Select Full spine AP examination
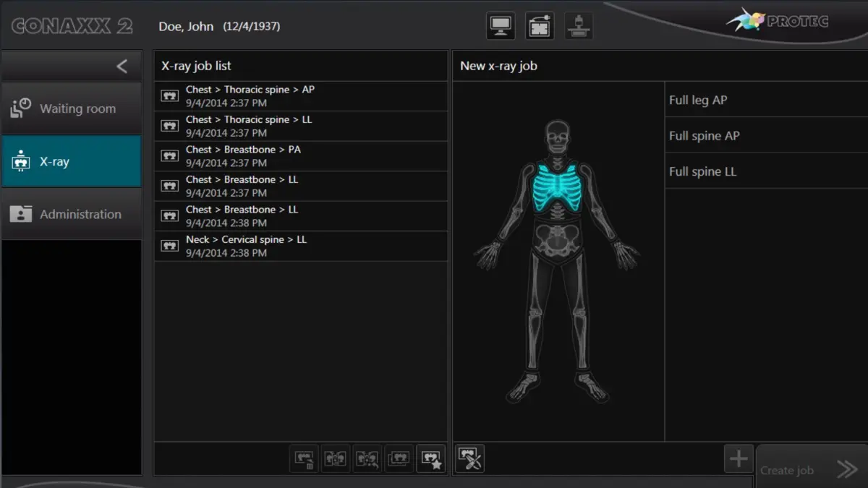 tap(766, 135)
